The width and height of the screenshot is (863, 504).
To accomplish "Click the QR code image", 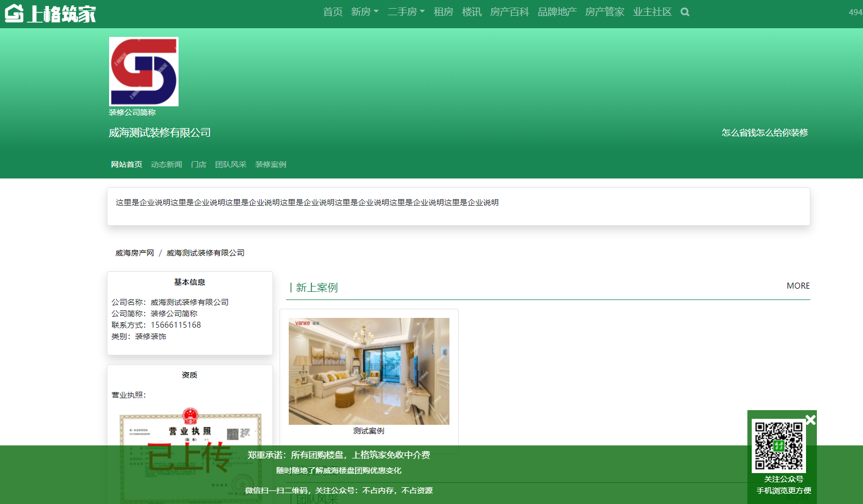I will tap(779, 445).
